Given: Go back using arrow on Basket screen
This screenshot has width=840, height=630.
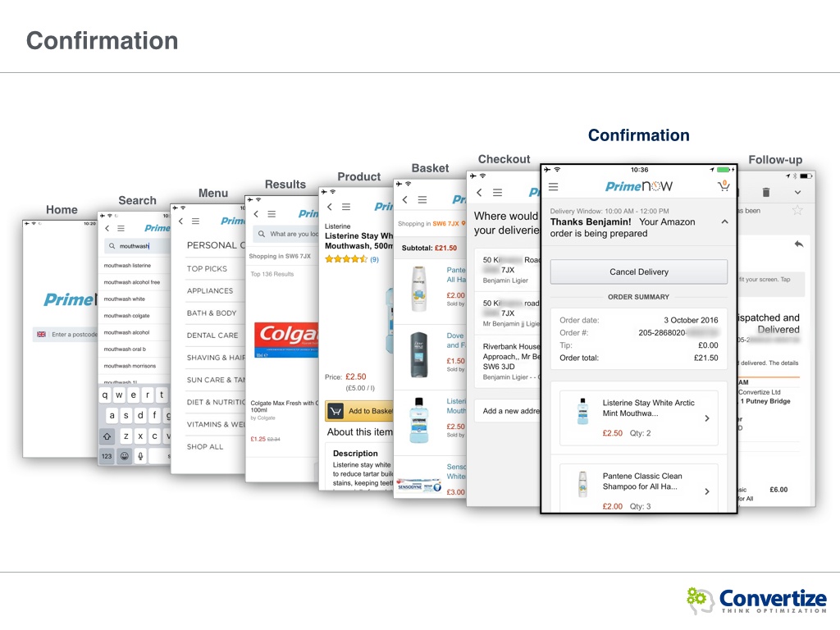Looking at the screenshot, I should (x=405, y=200).
